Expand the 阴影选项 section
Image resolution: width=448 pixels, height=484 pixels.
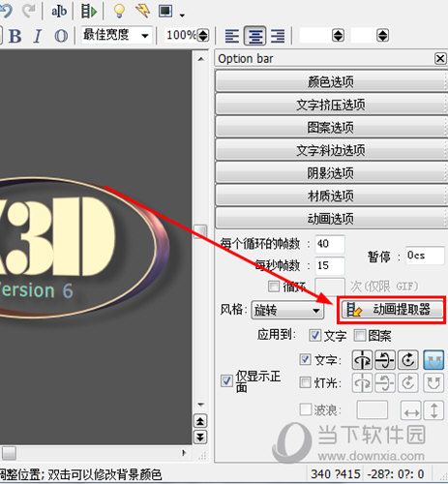(x=331, y=173)
